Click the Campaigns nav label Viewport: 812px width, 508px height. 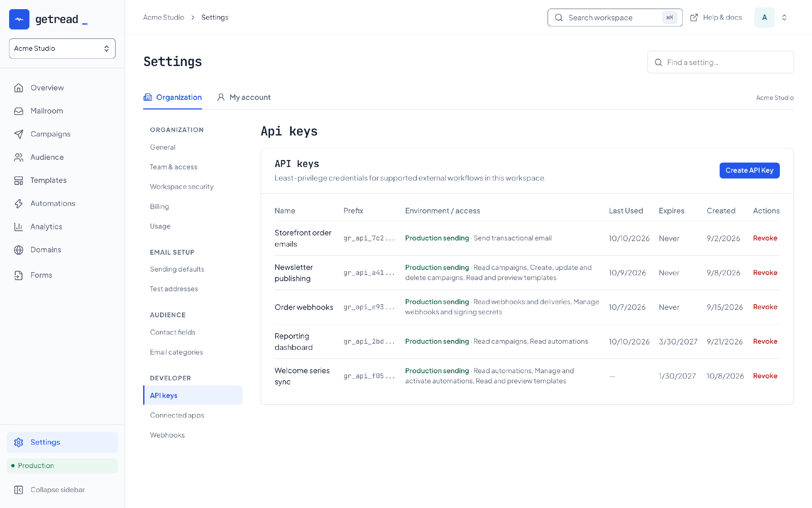pyautogui.click(x=50, y=134)
